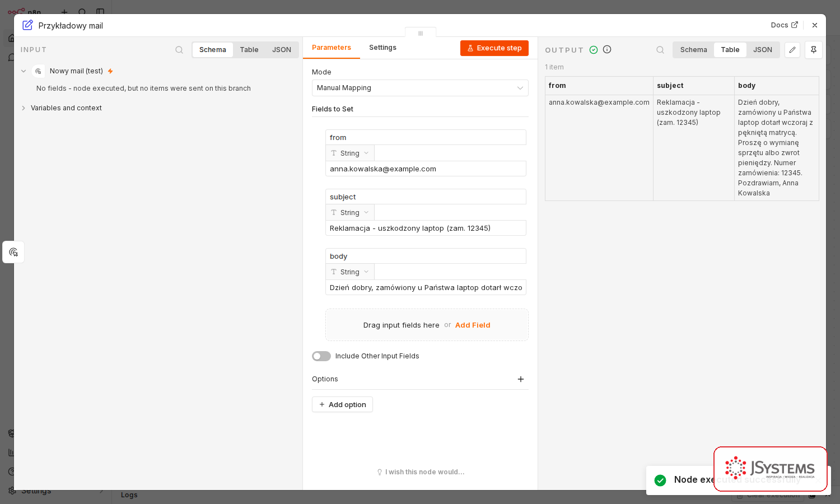This screenshot has width=840, height=504.
Task: Click the Execute step button
Action: pos(494,48)
